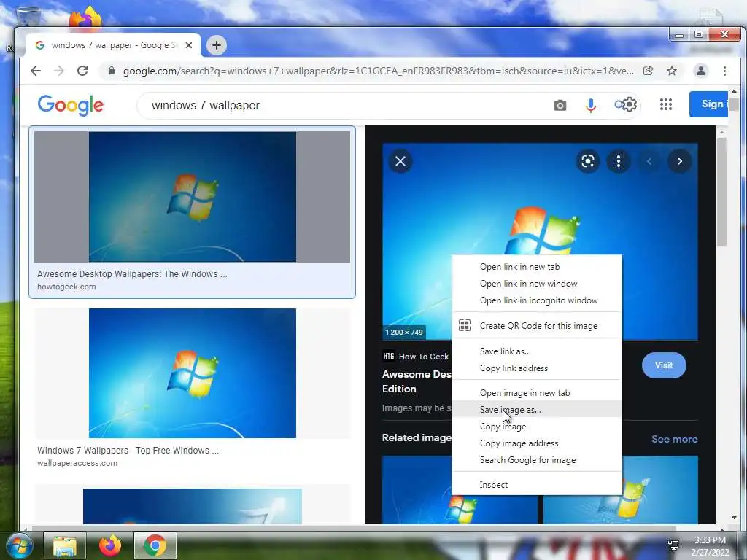Click the page scrollbar down arrow
747x560 pixels.
[x=734, y=518]
